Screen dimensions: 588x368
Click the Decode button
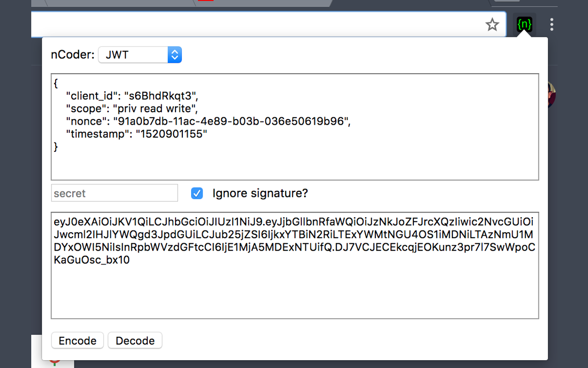tap(135, 341)
